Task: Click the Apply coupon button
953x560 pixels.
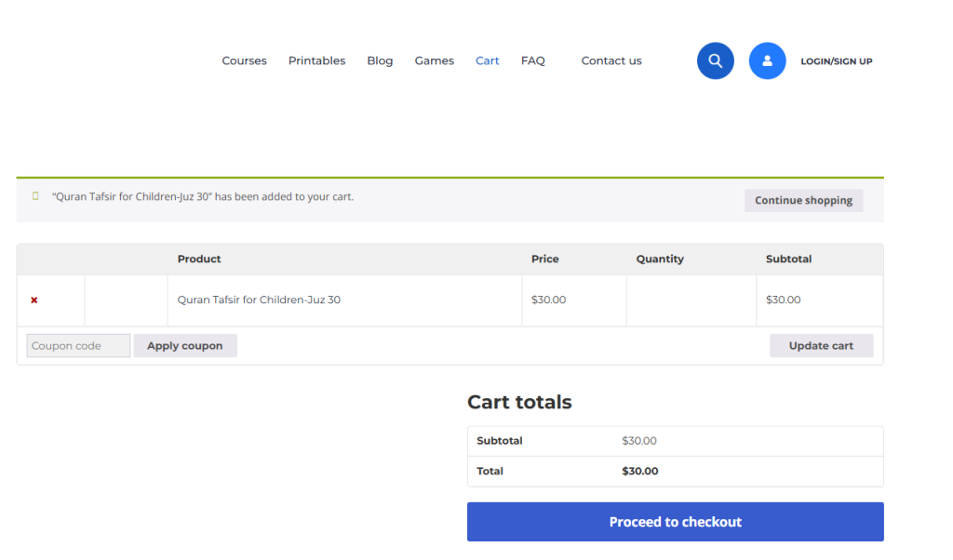Action: point(184,346)
